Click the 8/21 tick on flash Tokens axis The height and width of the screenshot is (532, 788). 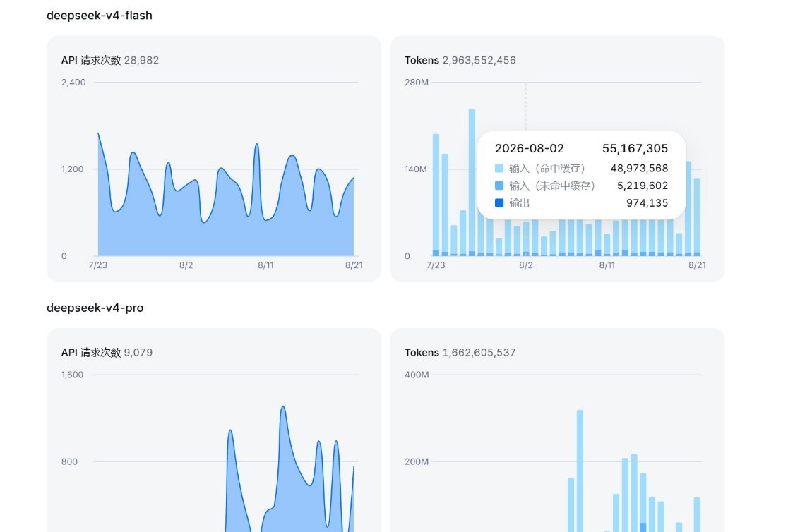pos(697,265)
